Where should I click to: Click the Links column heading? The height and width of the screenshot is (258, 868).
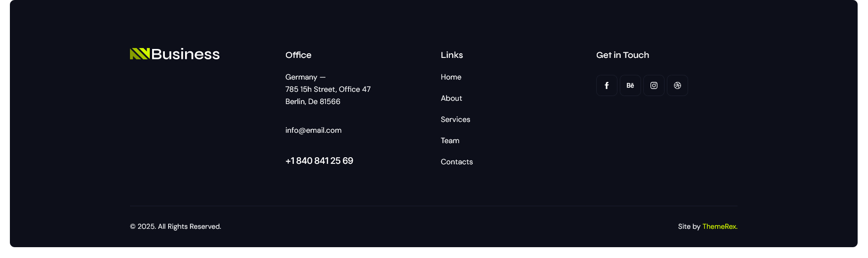coord(452,55)
